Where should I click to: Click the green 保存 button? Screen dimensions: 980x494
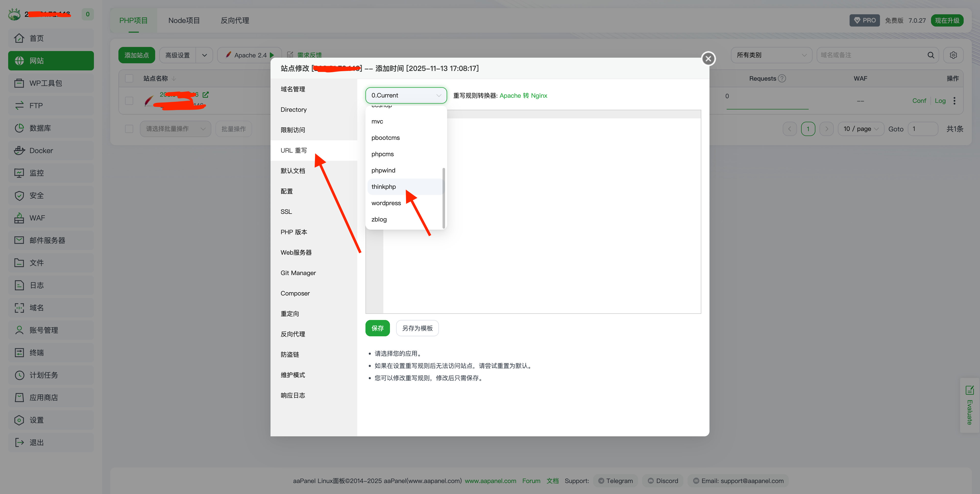click(x=377, y=328)
